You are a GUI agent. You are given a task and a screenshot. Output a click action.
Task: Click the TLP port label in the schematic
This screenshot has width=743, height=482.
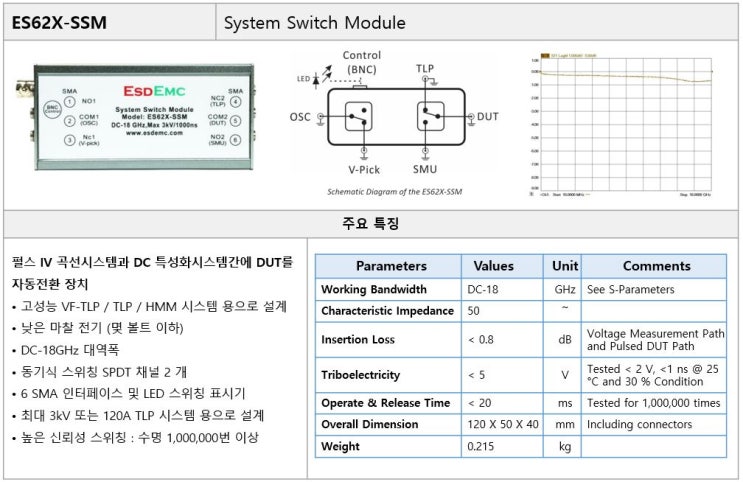pyautogui.click(x=425, y=68)
